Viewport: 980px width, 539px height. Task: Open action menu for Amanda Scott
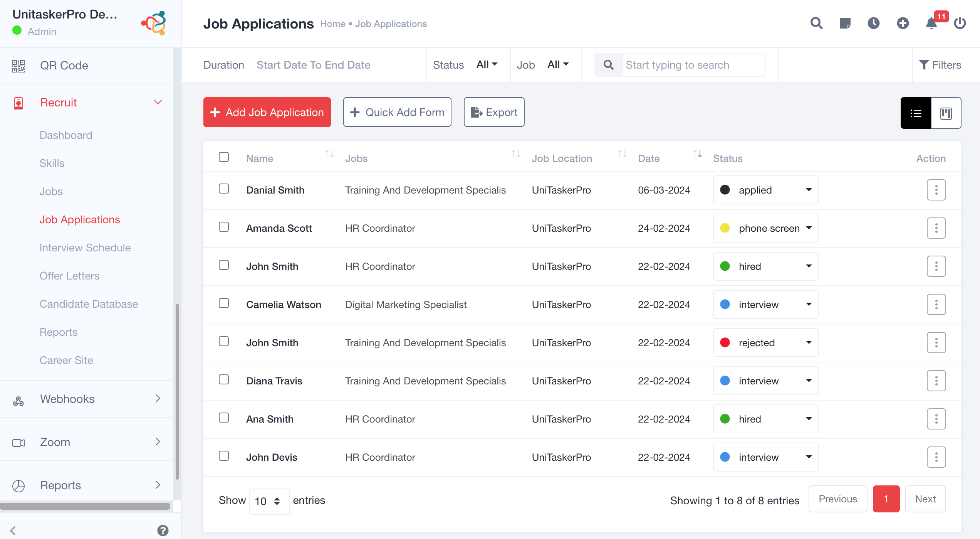tap(936, 228)
